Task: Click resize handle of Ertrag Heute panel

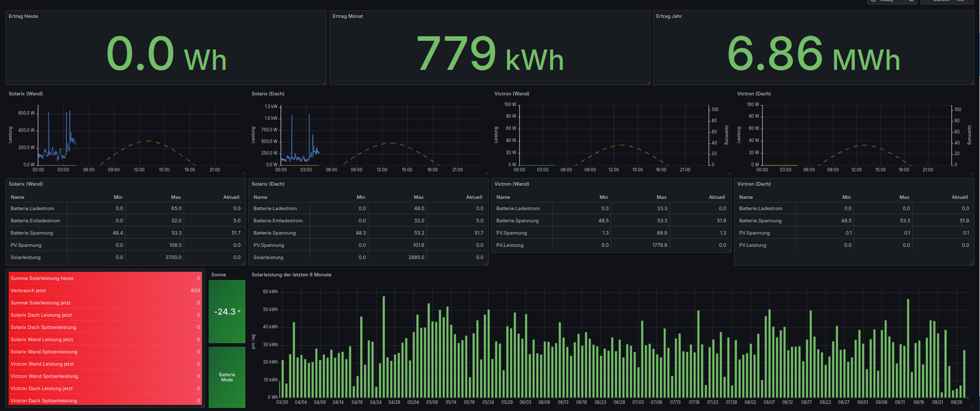Action: [324, 83]
